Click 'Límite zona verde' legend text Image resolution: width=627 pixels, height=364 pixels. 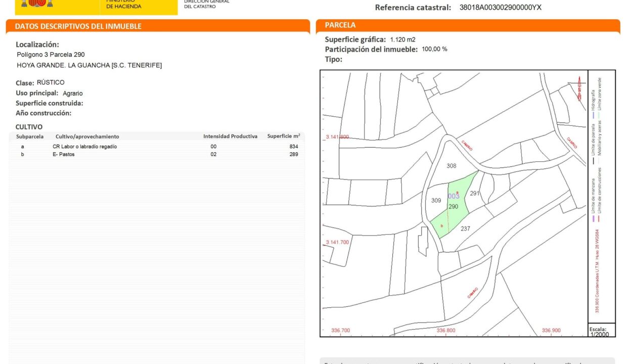(x=600, y=94)
